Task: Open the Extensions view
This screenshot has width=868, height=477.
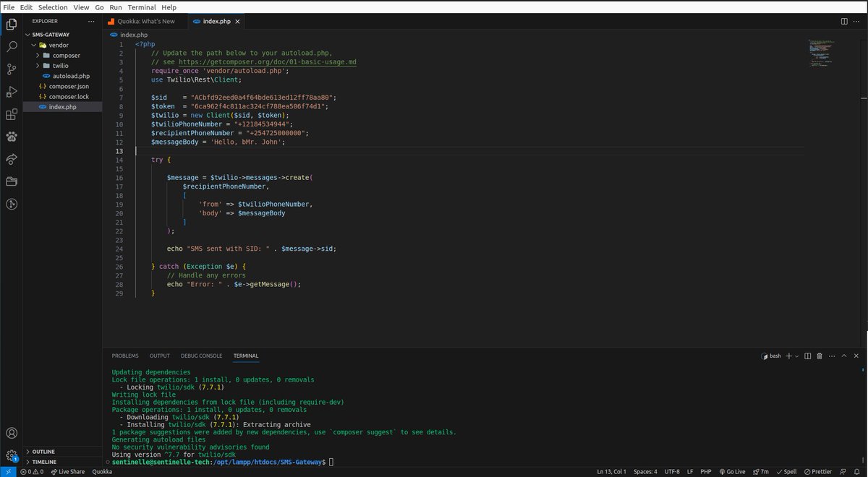Action: tap(12, 114)
